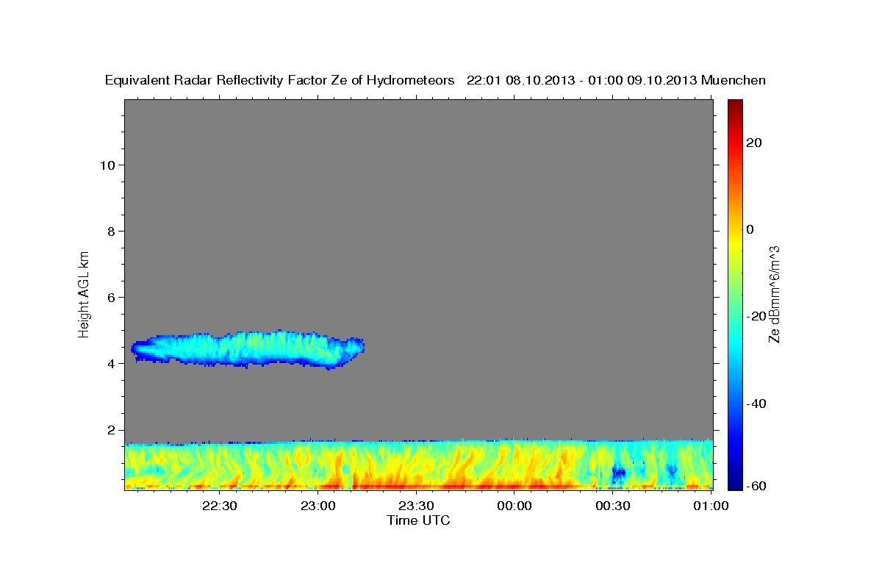882x588 pixels.
Task: Click the "Time UTC" axis label
Action: [418, 520]
